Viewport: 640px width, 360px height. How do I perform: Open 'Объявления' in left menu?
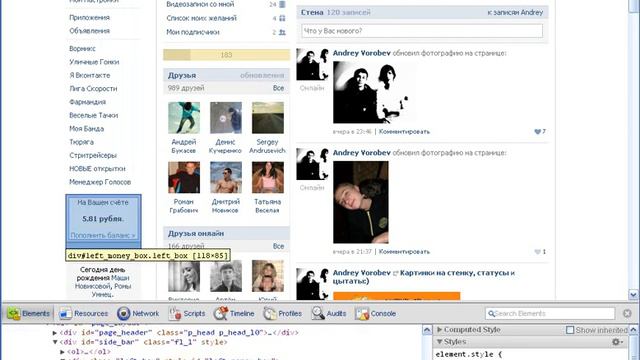click(89, 31)
